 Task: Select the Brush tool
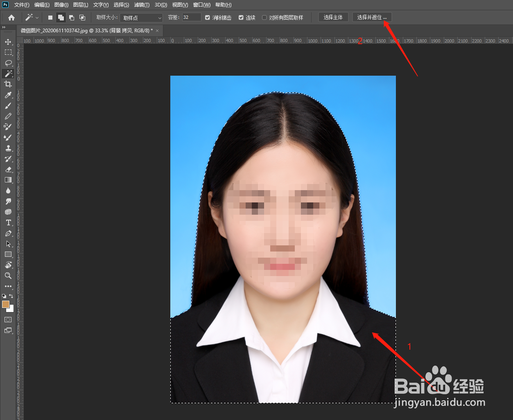[x=8, y=106]
